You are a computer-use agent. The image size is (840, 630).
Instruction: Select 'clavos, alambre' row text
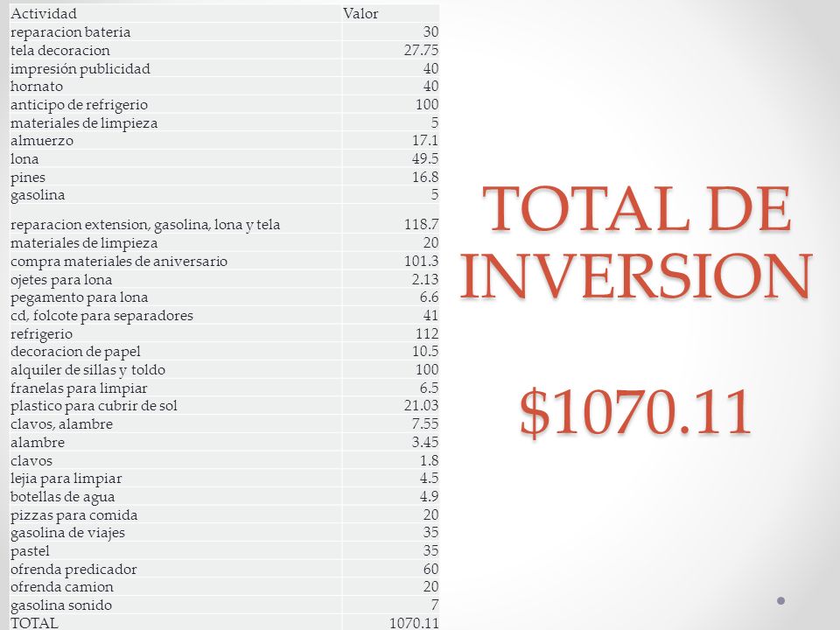(61, 424)
